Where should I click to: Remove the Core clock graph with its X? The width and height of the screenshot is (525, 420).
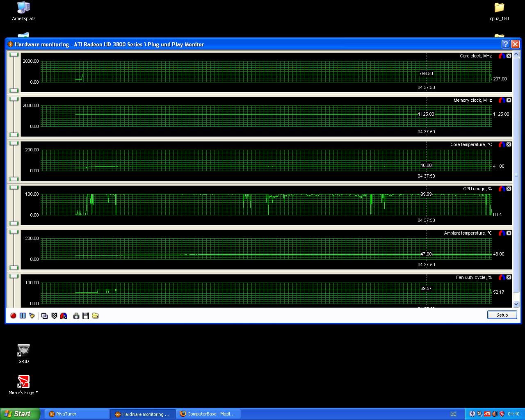pyautogui.click(x=509, y=56)
